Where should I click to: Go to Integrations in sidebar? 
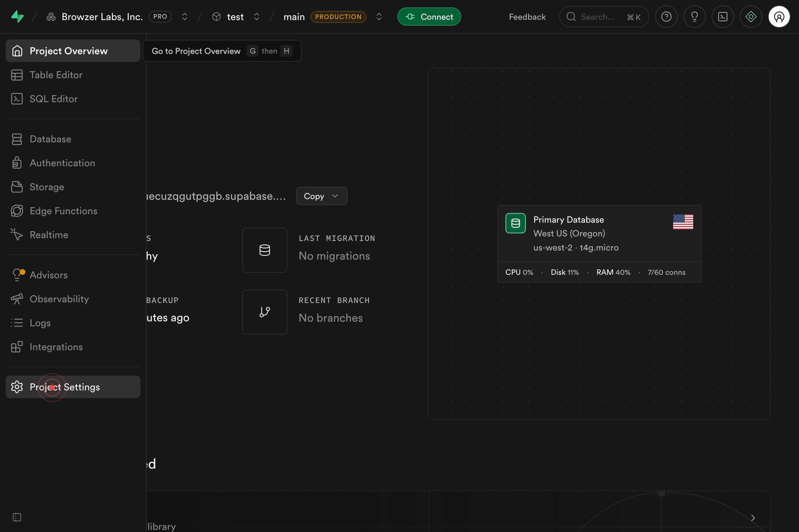click(73, 347)
